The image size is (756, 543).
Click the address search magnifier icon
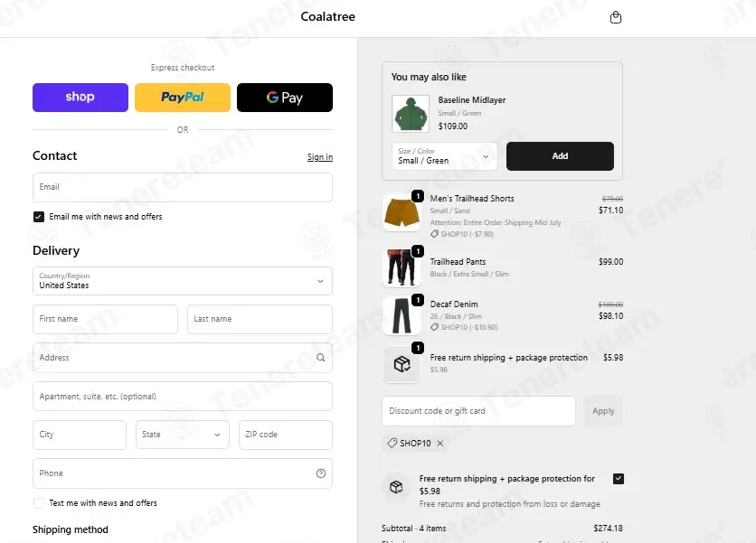pos(321,358)
